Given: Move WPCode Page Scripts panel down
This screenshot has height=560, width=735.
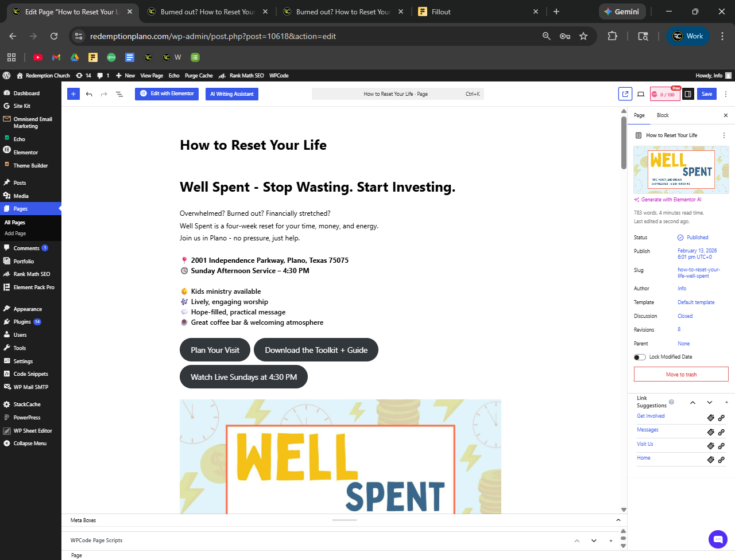Looking at the screenshot, I should tap(594, 540).
